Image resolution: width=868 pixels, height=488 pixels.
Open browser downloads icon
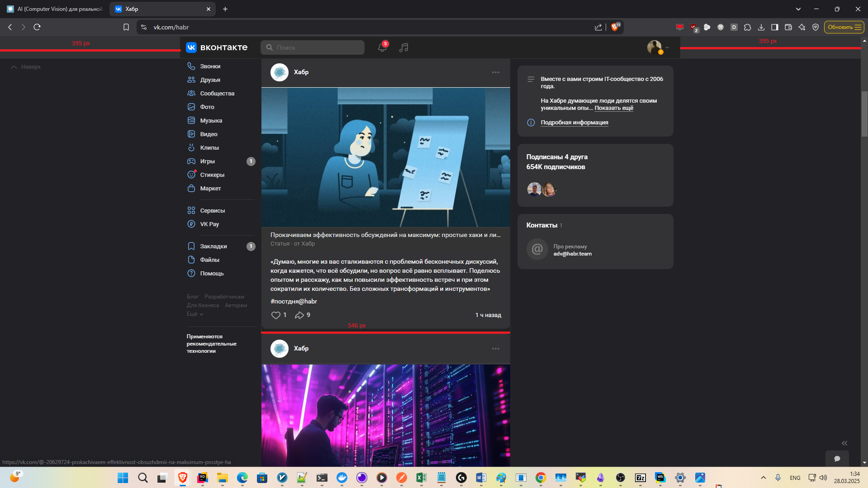(x=761, y=27)
